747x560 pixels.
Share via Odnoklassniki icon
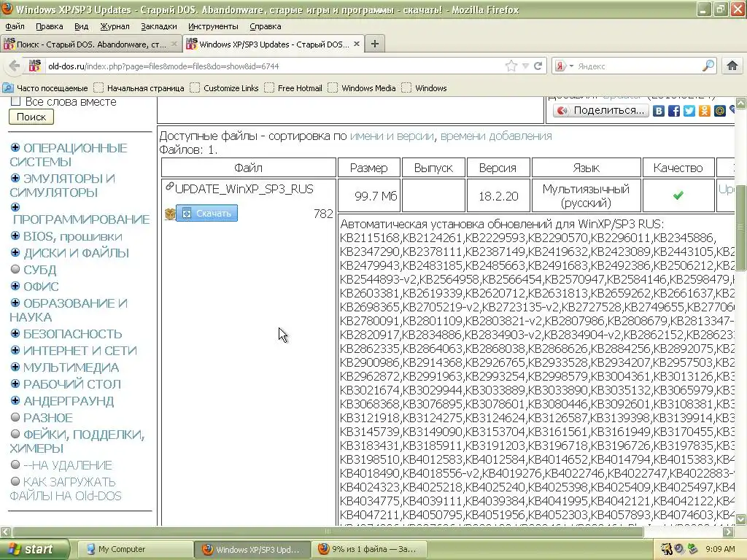[x=704, y=111]
